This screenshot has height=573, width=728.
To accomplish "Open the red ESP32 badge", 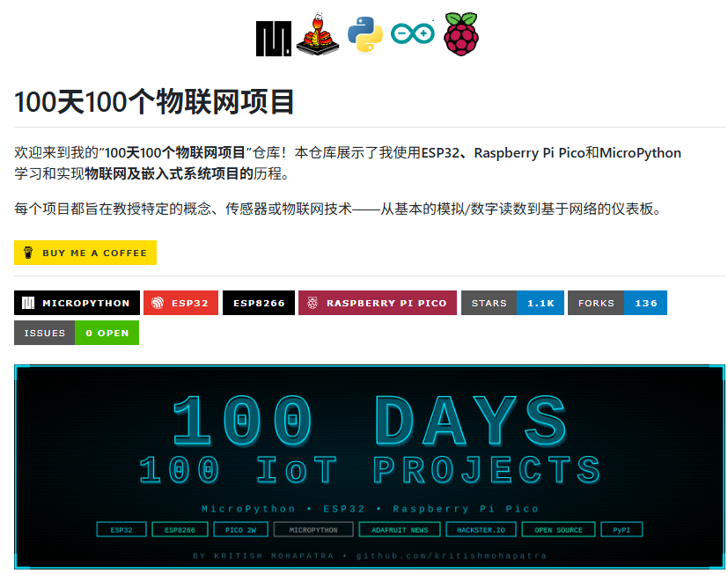I will click(180, 303).
